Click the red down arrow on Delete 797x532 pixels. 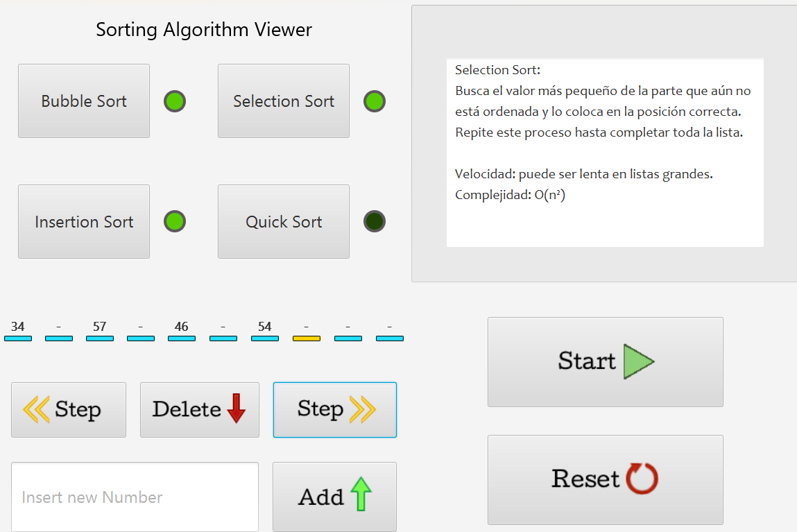tap(237, 408)
